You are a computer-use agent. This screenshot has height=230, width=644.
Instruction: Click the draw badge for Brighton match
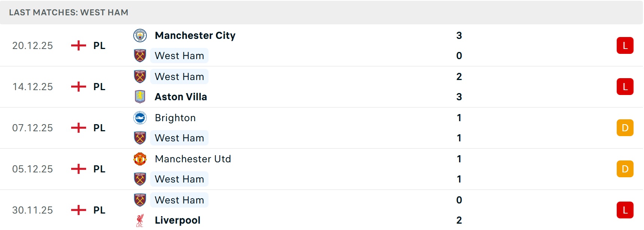(x=625, y=128)
